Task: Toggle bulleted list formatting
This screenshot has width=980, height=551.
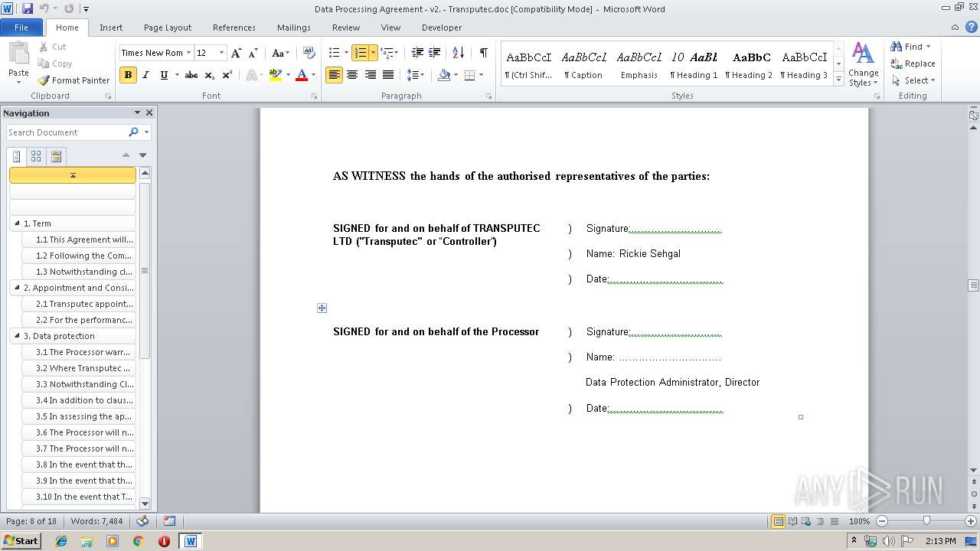Action: (334, 53)
